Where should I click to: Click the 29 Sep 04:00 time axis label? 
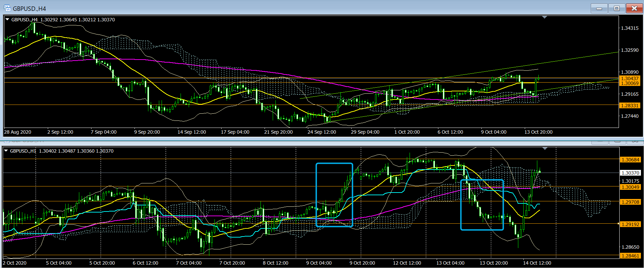click(x=365, y=132)
